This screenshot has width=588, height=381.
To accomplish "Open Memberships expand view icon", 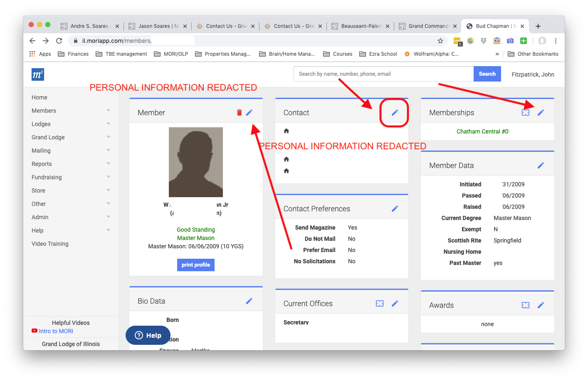I will pyautogui.click(x=526, y=113).
